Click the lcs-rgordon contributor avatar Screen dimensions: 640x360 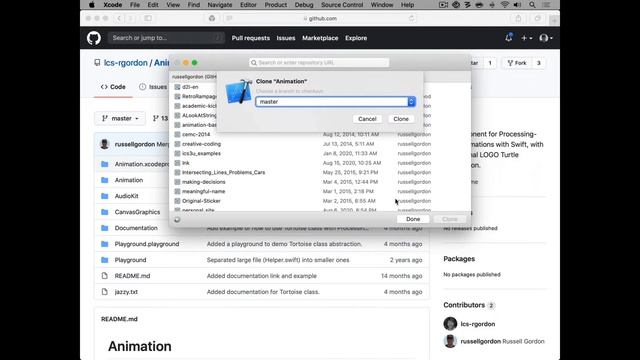point(450,324)
